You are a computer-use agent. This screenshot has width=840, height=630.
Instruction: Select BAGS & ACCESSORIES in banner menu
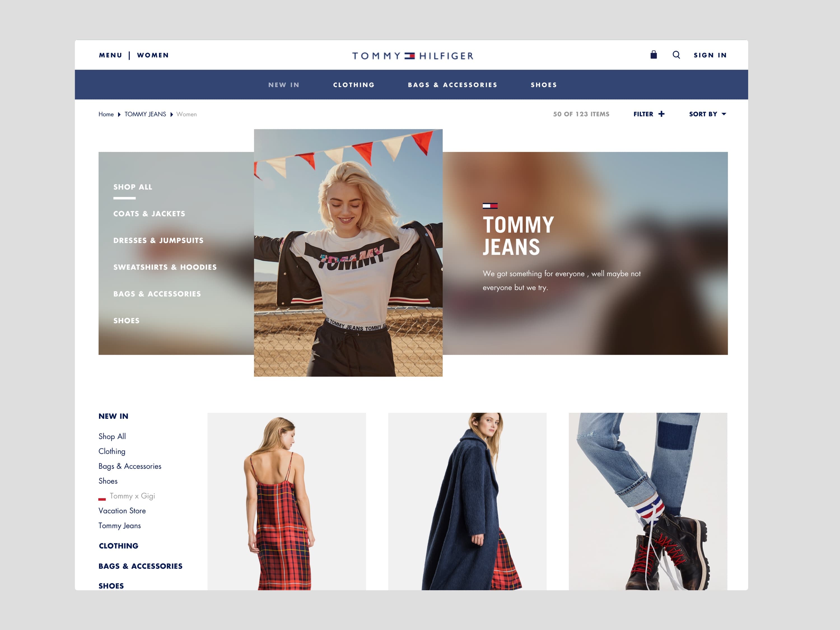(157, 294)
